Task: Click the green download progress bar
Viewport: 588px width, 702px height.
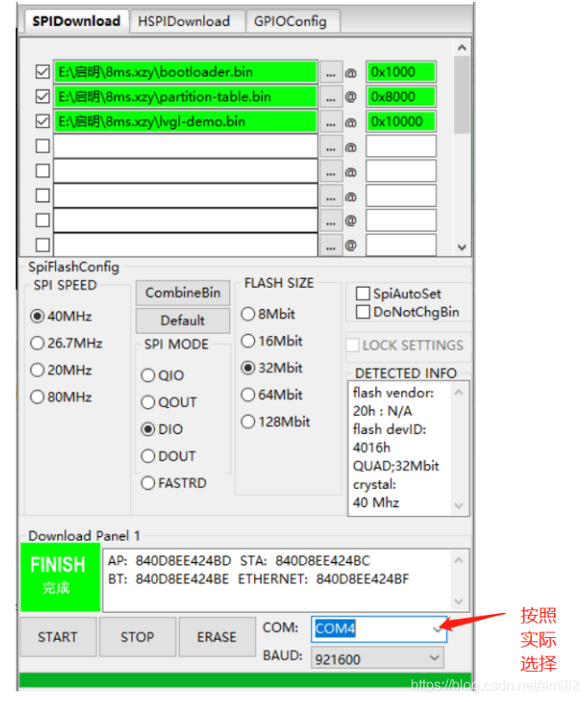Action: pos(245,680)
